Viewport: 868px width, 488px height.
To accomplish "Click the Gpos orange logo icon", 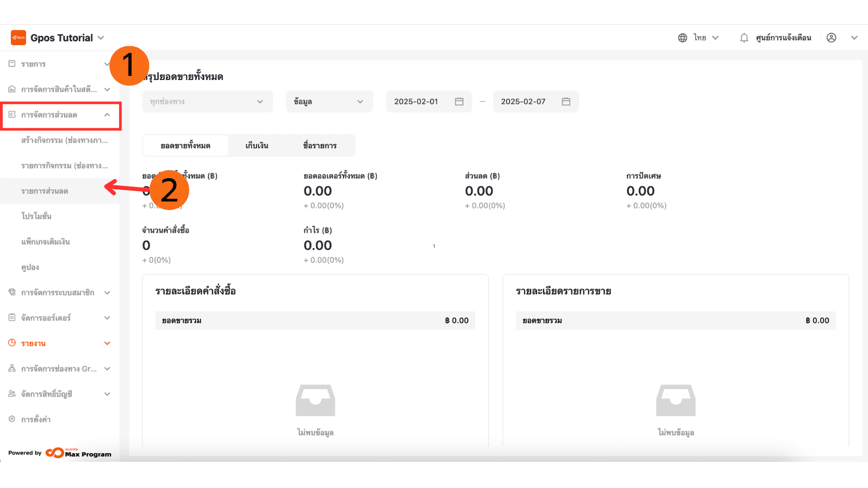I will [x=19, y=38].
